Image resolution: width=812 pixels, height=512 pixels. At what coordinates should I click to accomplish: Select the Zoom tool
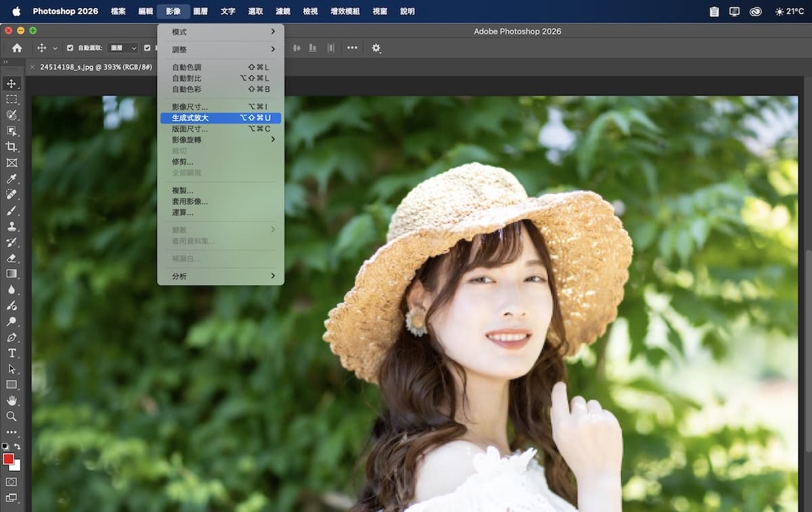click(12, 417)
